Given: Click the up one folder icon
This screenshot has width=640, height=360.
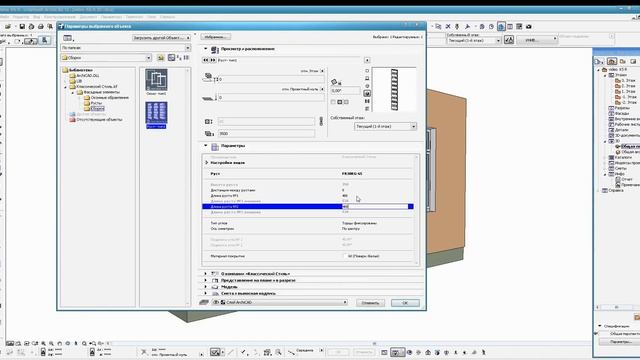Looking at the screenshot, I should 161,58.
